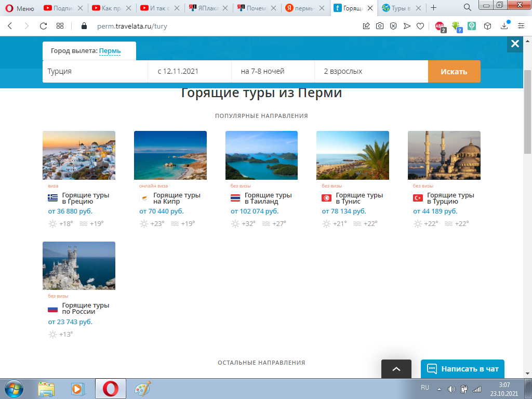Add page to bookmarks with heart icon
The image size is (532, 399).
[420, 26]
